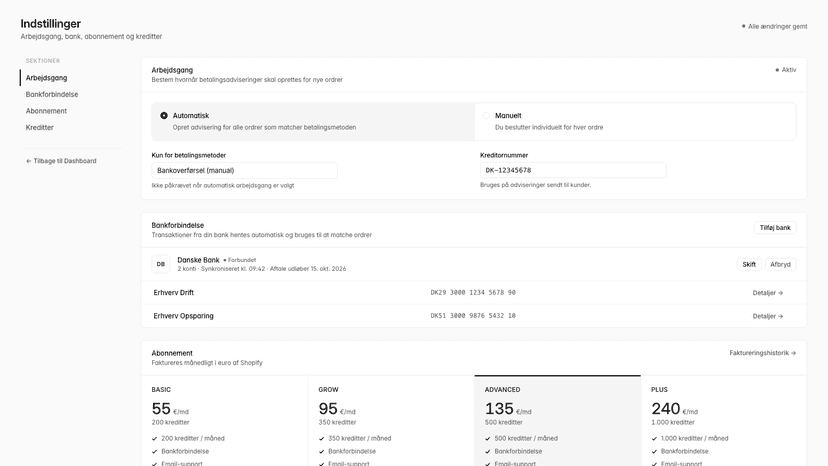
Task: Select the ADVANCED subscription plan
Action: (x=558, y=421)
